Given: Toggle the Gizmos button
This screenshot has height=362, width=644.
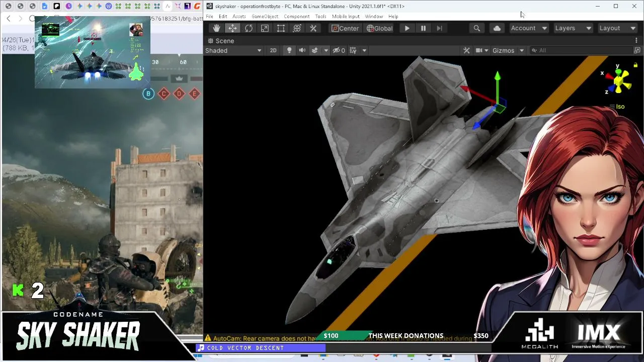Looking at the screenshot, I should [x=503, y=50].
